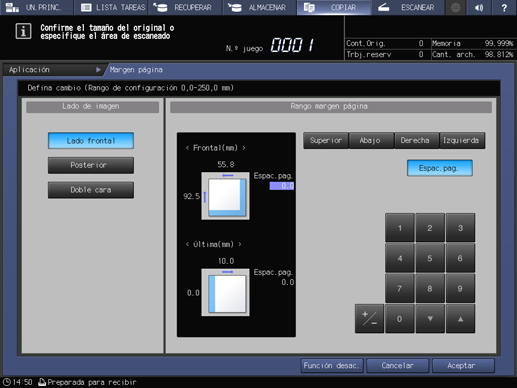Decrease value with down arrow key
This screenshot has height=388, width=517.
430,319
